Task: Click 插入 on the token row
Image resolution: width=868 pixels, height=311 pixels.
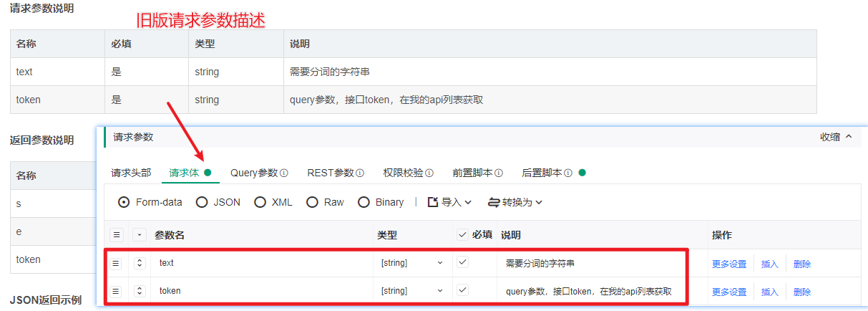Action: point(769,292)
